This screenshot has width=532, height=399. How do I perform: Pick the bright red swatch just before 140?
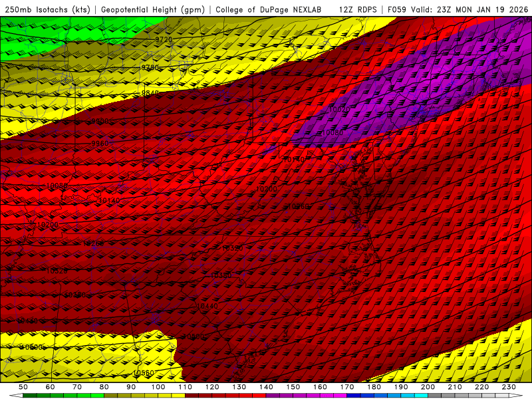tap(259, 396)
